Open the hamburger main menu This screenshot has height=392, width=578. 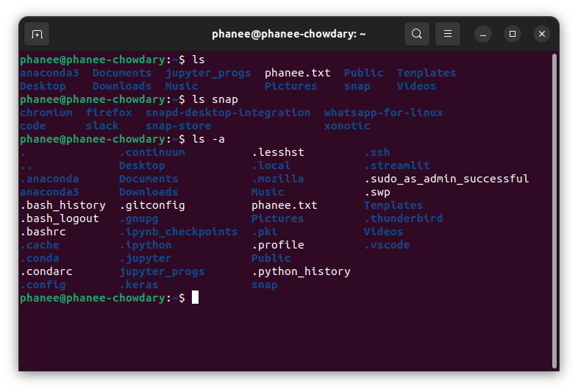point(448,34)
